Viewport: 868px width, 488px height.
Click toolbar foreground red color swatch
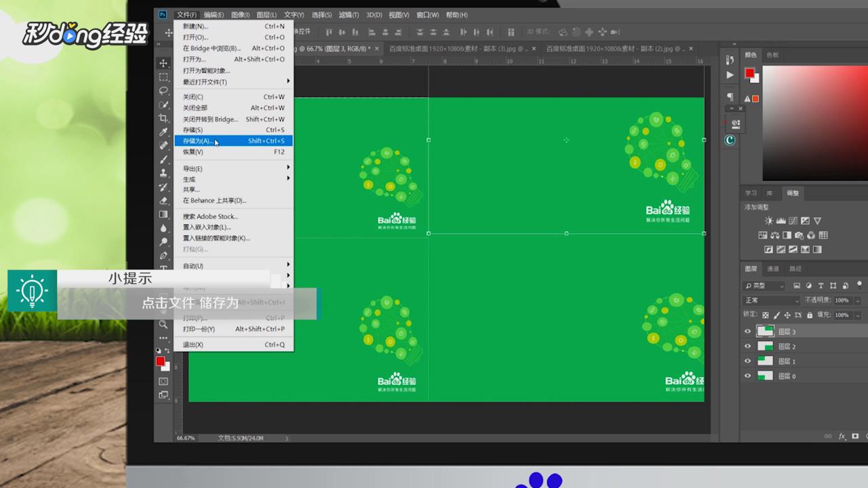coord(160,361)
